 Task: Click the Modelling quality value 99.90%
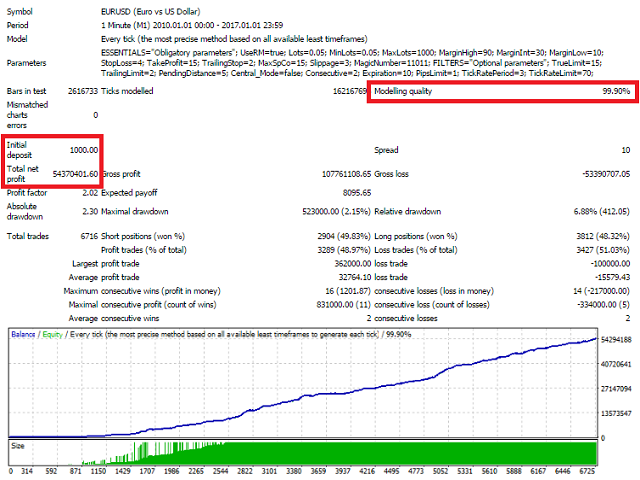616,91
